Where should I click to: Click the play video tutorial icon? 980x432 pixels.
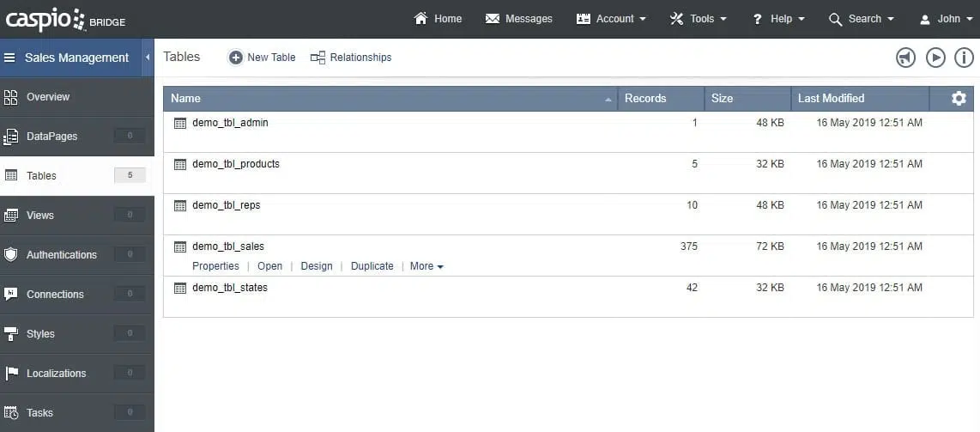click(x=935, y=58)
